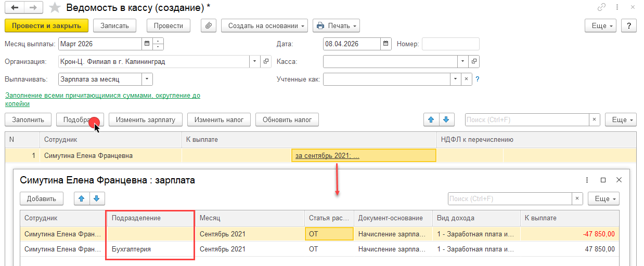Adjust the Месяц выплаты stepper

click(x=159, y=44)
